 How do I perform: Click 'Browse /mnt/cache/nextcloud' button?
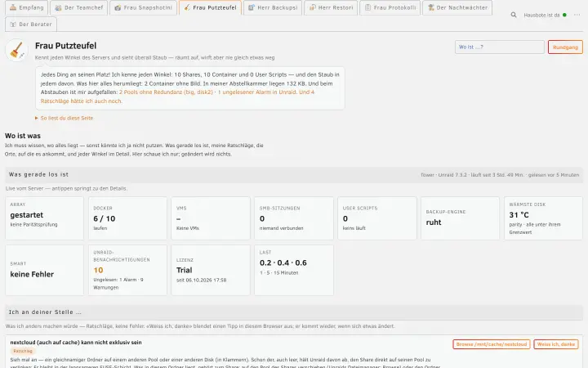tap(492, 344)
